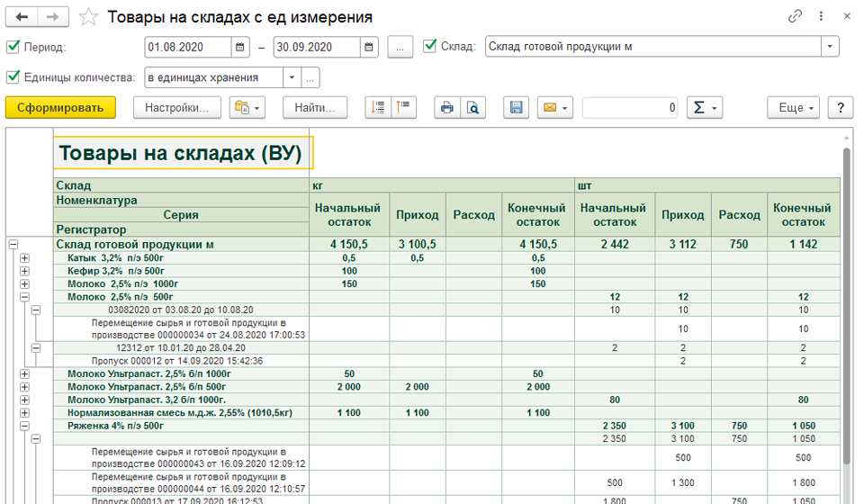Open the Еще menu
Viewport: 864px width, 504px height.
pyautogui.click(x=794, y=107)
